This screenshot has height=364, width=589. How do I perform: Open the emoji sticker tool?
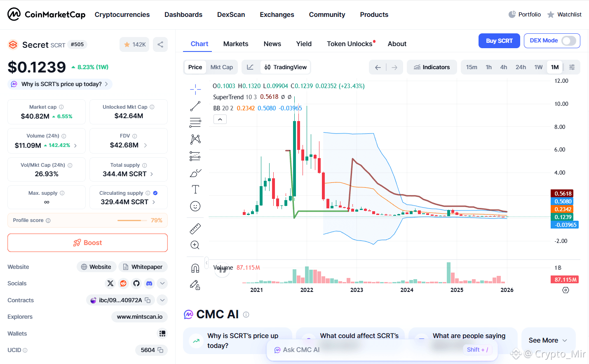click(x=195, y=206)
